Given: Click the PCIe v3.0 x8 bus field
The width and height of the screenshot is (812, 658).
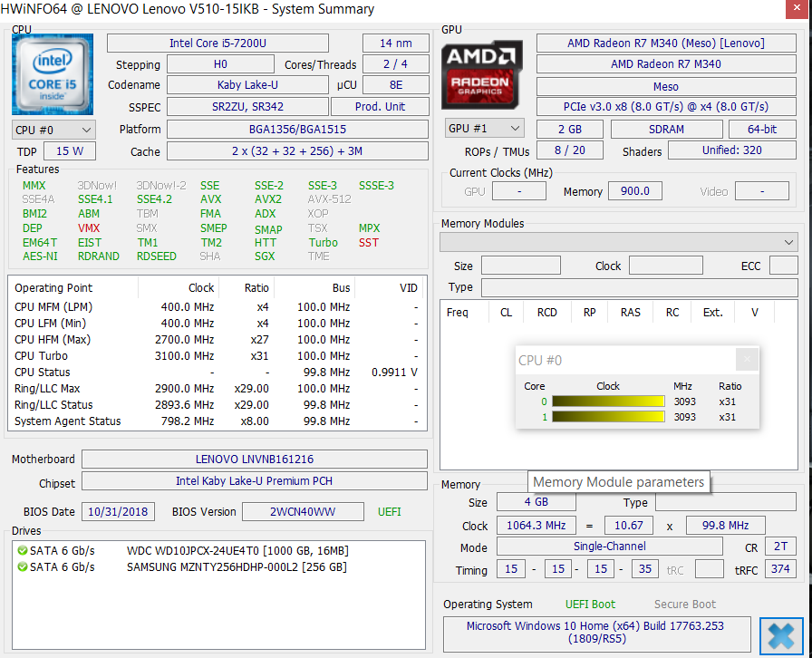Looking at the screenshot, I should pyautogui.click(x=666, y=107).
